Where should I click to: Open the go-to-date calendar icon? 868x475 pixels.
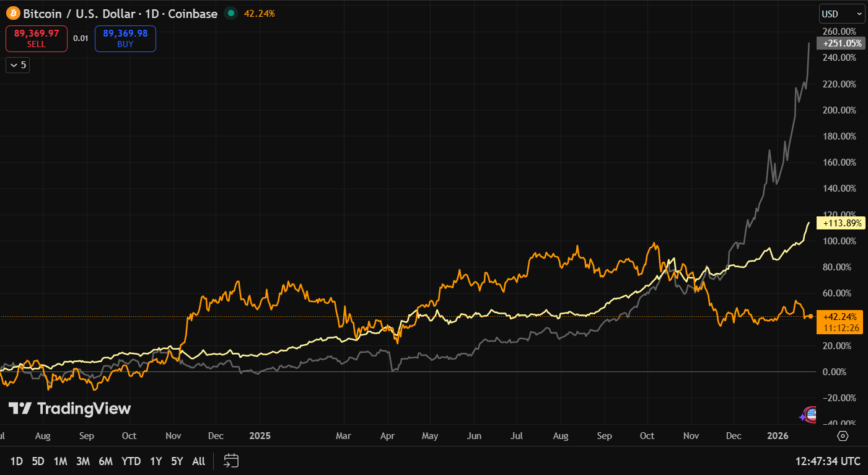point(231,461)
